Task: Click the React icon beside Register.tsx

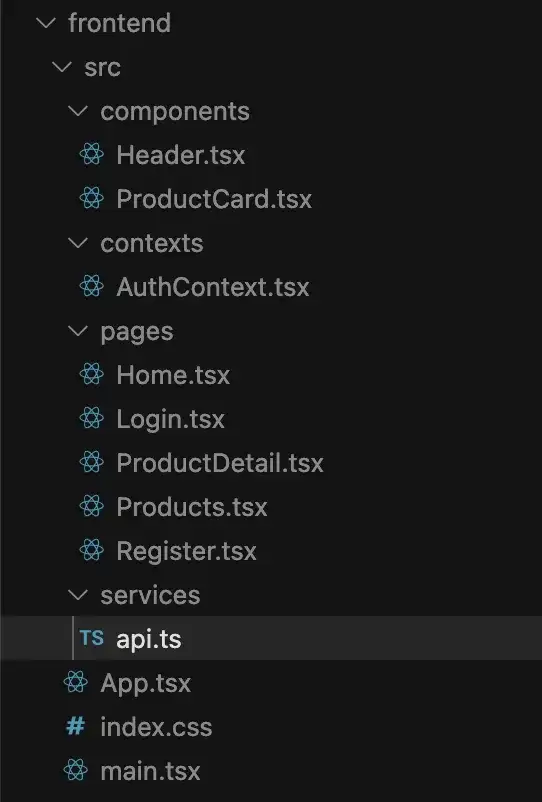Action: pos(92,550)
